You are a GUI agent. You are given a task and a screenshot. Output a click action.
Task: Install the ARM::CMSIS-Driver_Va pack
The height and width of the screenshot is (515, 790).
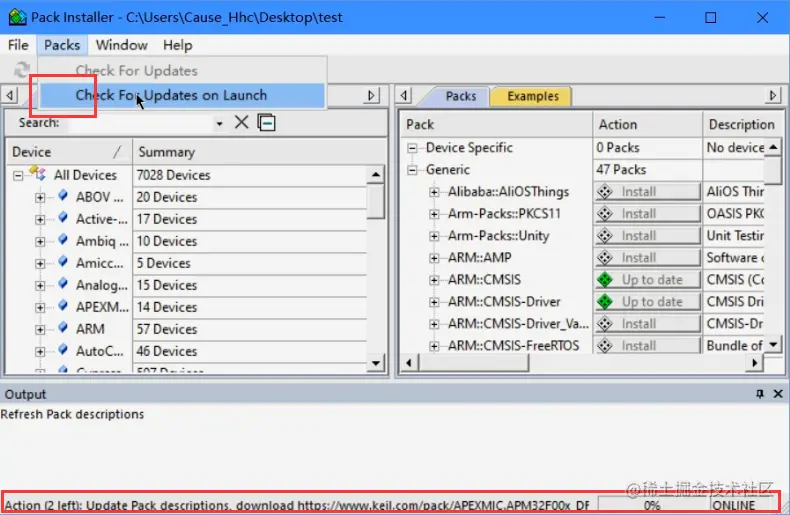(x=647, y=324)
